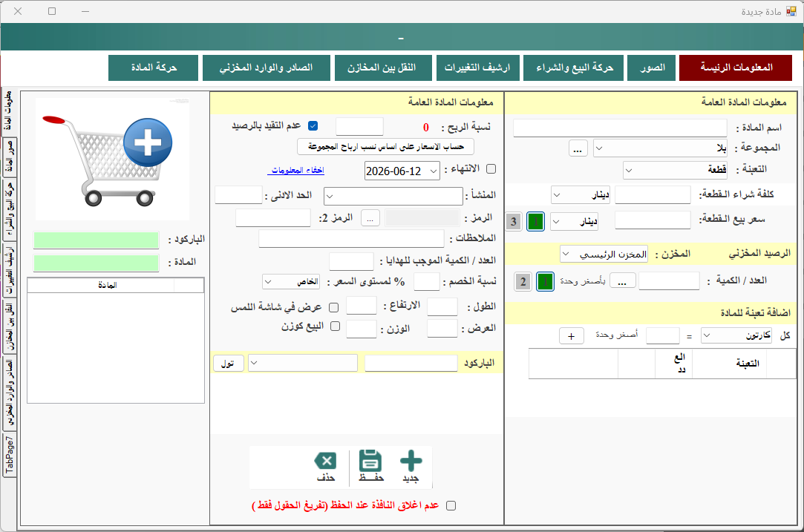Click the الملاحظات notes field
The width and height of the screenshot is (804, 532).
pos(351,238)
